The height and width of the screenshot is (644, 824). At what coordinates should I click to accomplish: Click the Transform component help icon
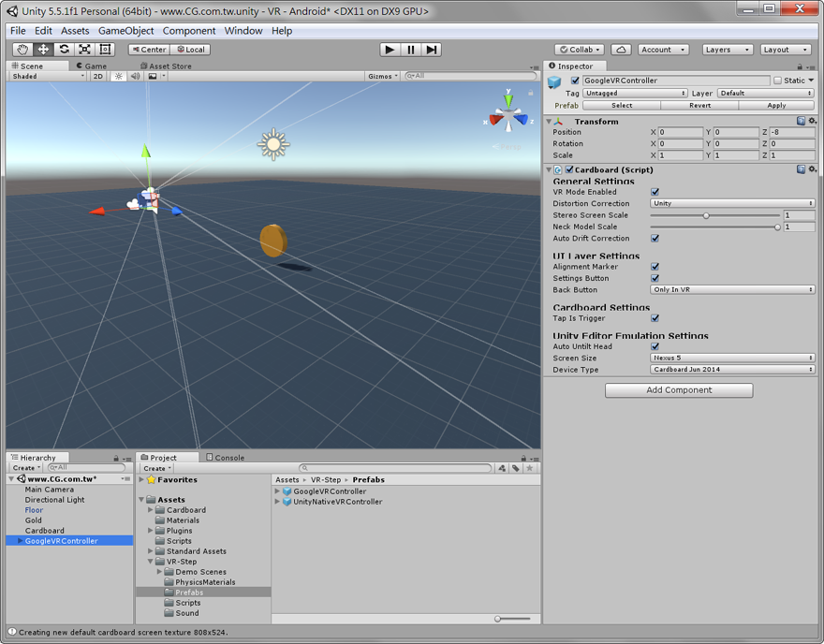point(801,121)
